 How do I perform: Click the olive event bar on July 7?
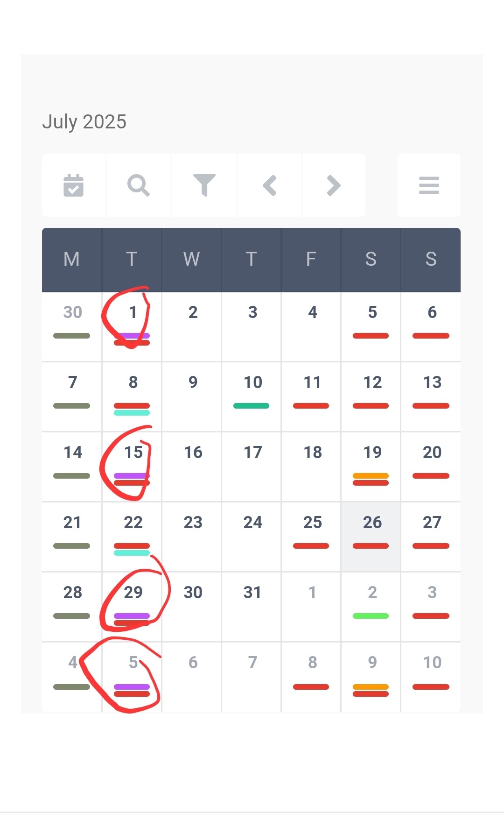72,406
